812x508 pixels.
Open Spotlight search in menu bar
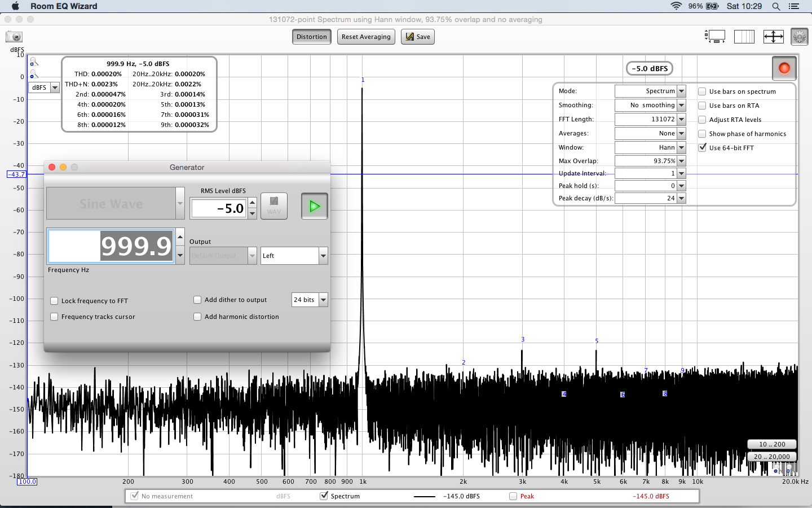[776, 6]
